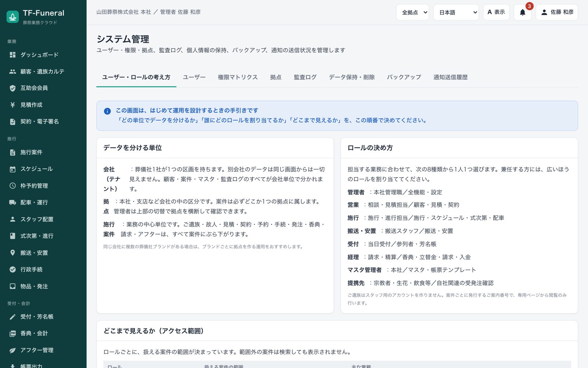Expand the 全拠点 location dropdown
588x368 pixels.
coord(413,12)
